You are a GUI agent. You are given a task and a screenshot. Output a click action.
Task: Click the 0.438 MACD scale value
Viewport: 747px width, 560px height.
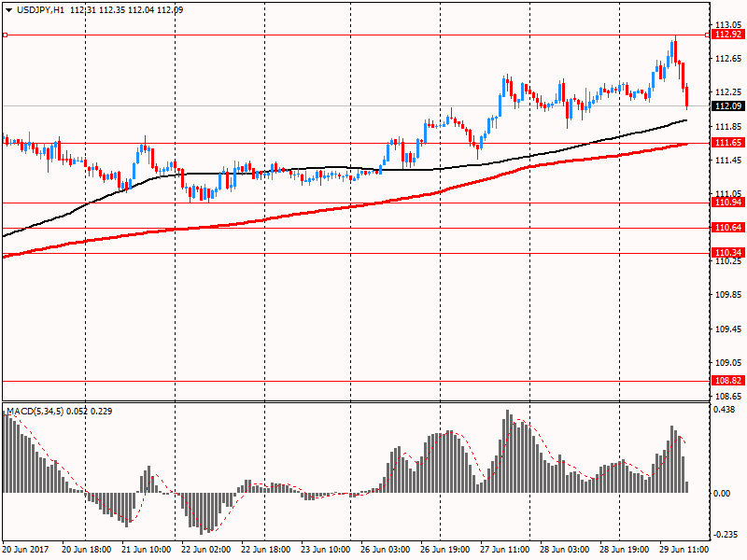(725, 410)
